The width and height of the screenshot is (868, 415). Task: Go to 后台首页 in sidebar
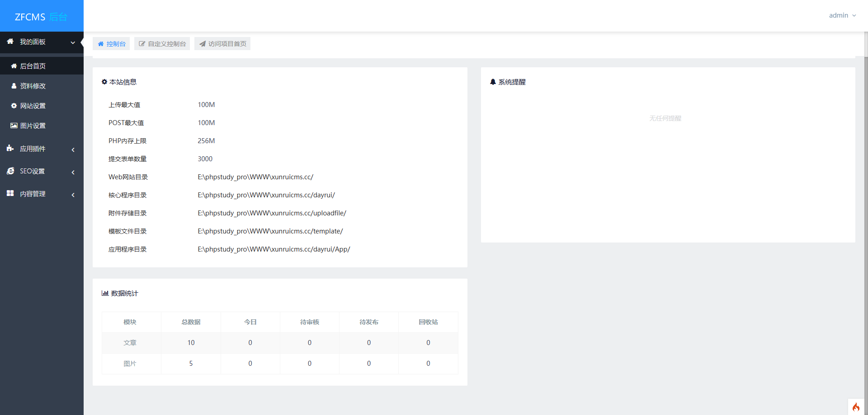[x=33, y=66]
